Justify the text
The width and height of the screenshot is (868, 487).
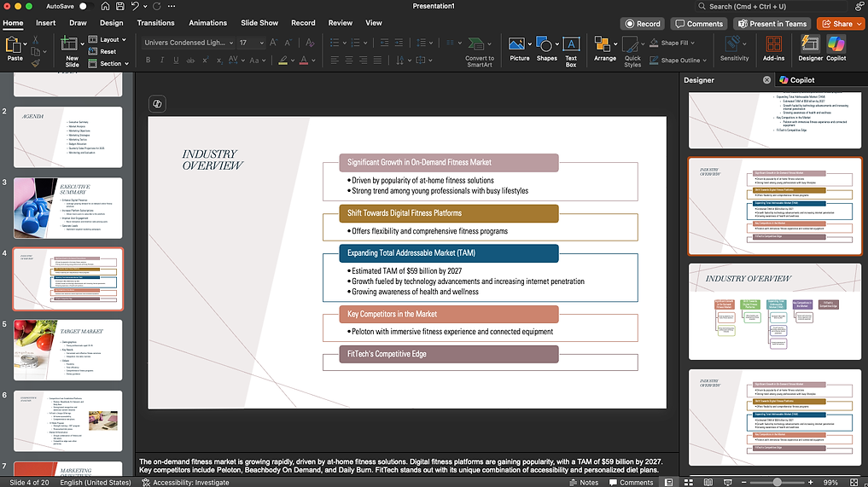pyautogui.click(x=377, y=60)
